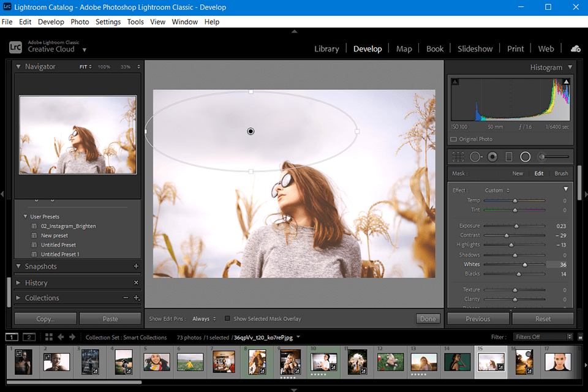
Task: Click the Done button
Action: pyautogui.click(x=428, y=318)
